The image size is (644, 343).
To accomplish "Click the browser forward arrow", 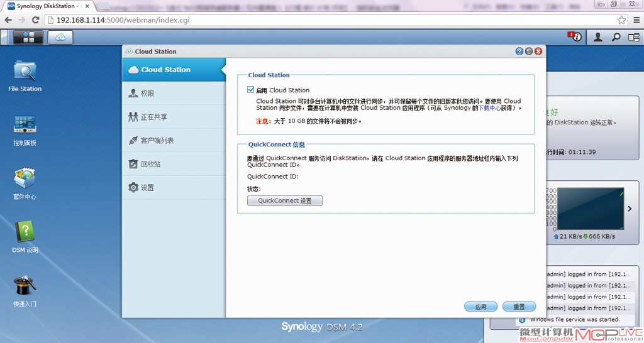I will [x=22, y=20].
